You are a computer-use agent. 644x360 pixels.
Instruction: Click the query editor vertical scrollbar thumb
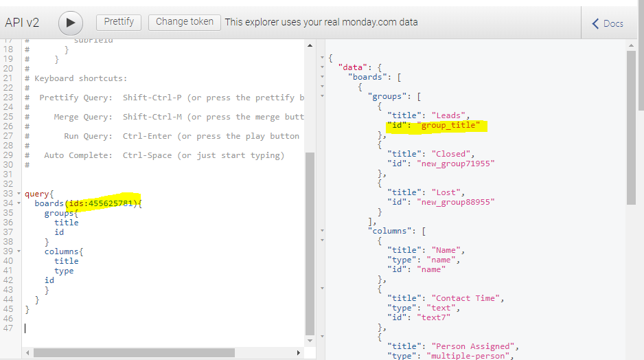[310, 244]
